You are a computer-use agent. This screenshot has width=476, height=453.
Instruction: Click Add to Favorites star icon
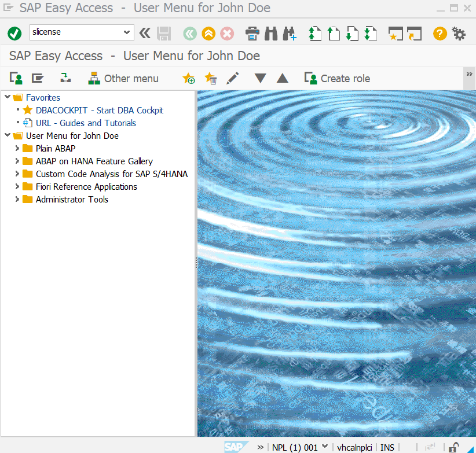(189, 78)
